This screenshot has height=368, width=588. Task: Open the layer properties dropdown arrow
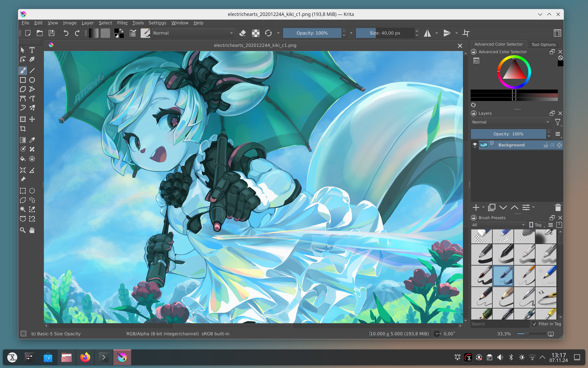[x=533, y=207]
